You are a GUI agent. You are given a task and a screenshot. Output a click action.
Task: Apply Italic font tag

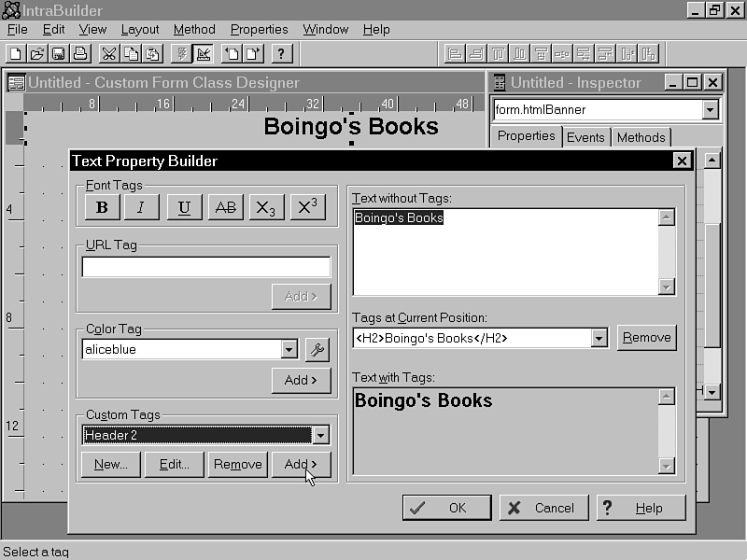pos(142,207)
